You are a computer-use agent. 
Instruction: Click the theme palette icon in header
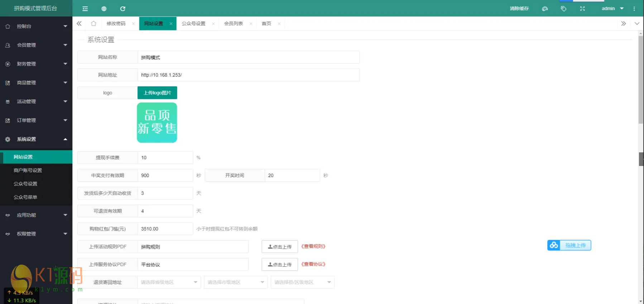545,9
